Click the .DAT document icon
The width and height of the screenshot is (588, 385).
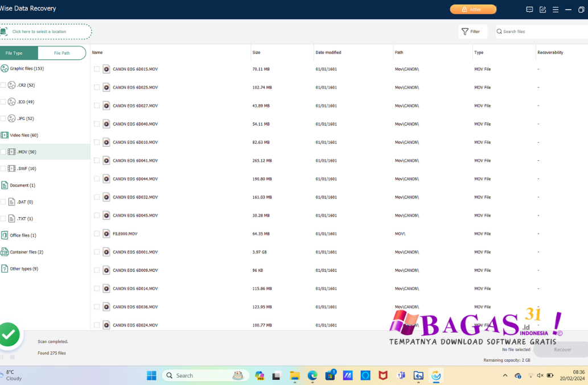(12, 202)
